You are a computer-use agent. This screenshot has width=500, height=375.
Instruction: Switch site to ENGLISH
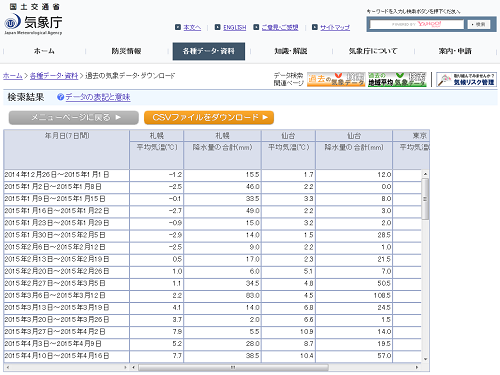235,27
